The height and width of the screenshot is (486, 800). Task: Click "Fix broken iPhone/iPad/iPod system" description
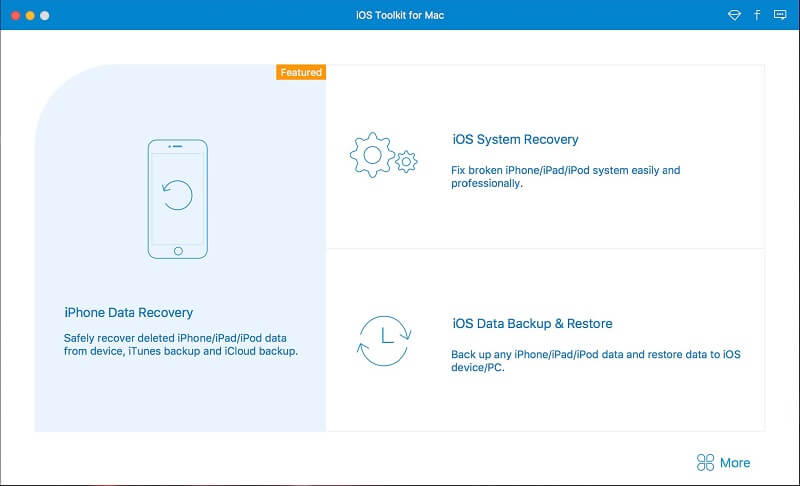coord(565,177)
